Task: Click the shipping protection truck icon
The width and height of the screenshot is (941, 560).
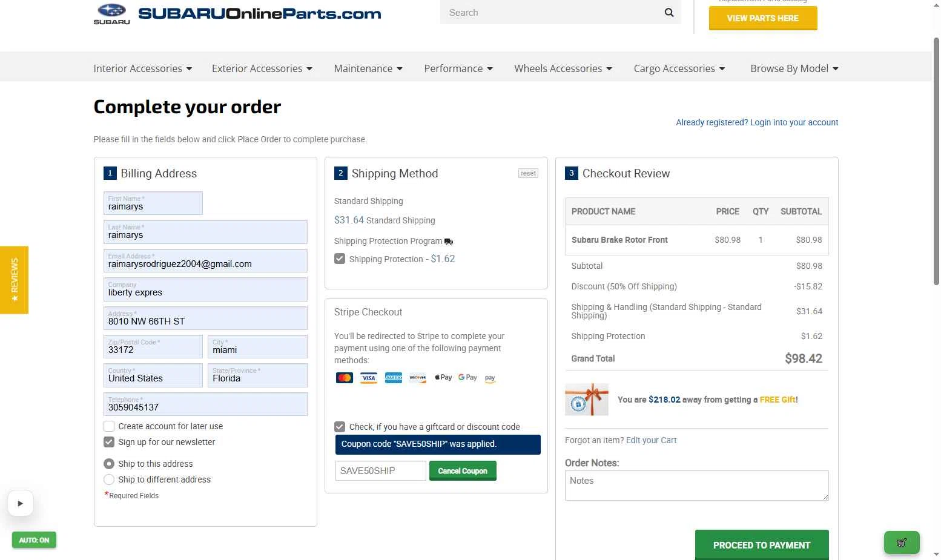Action: pyautogui.click(x=449, y=242)
